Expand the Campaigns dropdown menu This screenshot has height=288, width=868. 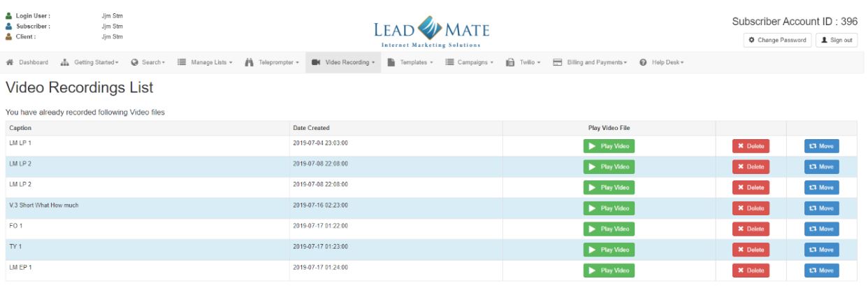click(x=471, y=62)
